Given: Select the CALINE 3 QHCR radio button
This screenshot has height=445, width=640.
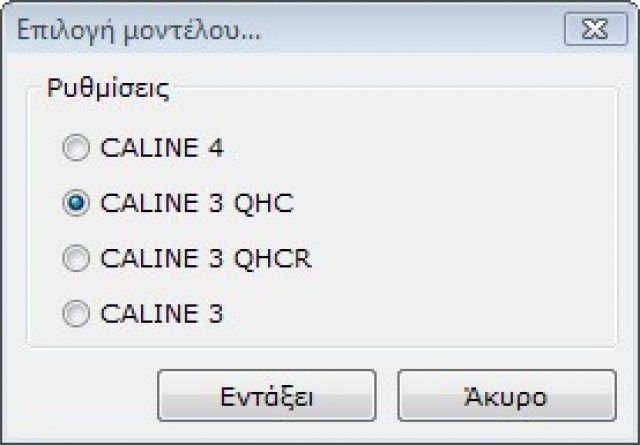Looking at the screenshot, I should point(75,260).
